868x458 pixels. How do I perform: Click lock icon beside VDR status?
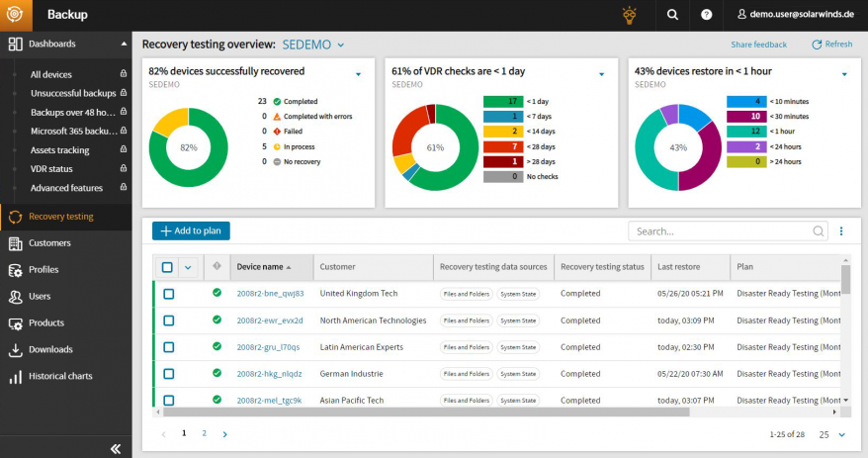click(x=123, y=168)
